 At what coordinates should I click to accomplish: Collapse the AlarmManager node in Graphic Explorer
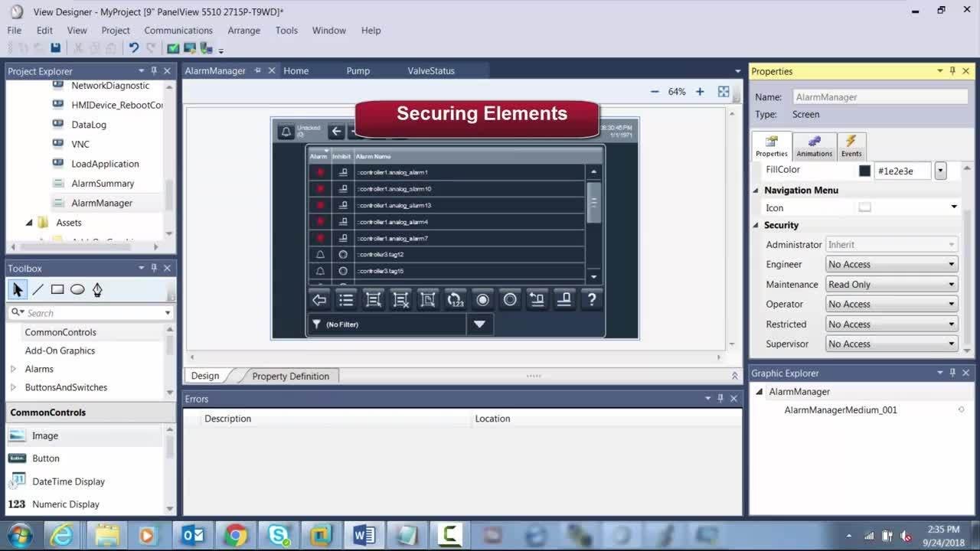[x=759, y=392]
